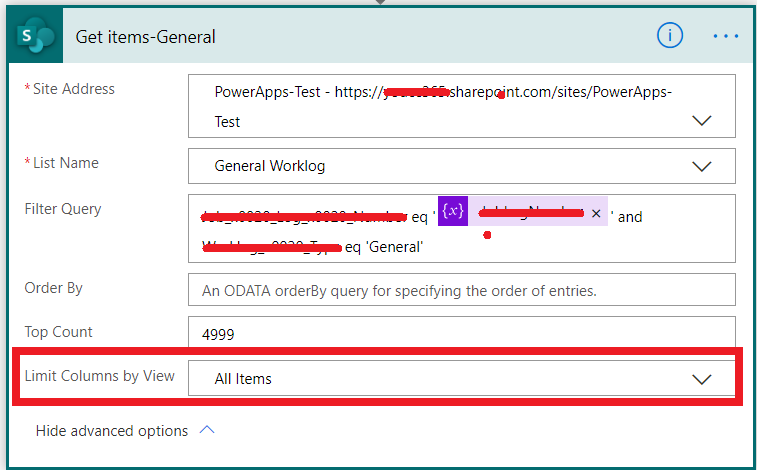757x470 pixels.
Task: Click the SharePoint connector icon
Action: (35, 37)
